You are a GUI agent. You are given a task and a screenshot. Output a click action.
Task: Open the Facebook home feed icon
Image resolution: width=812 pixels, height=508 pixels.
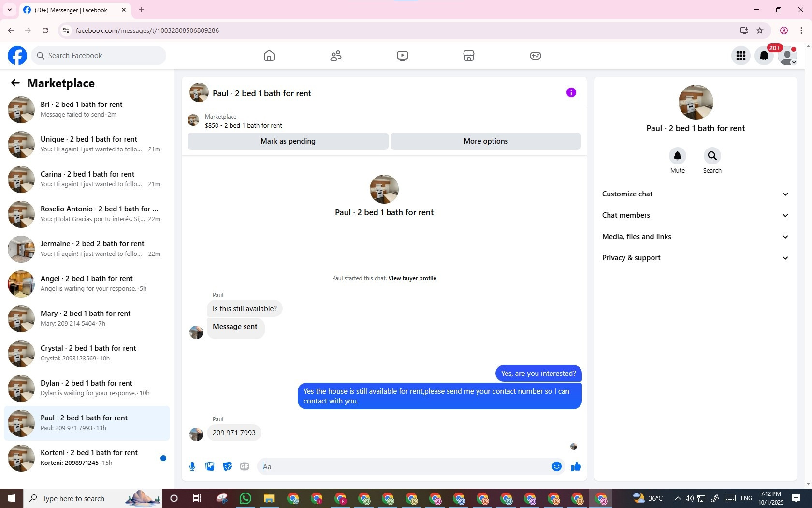(x=269, y=56)
